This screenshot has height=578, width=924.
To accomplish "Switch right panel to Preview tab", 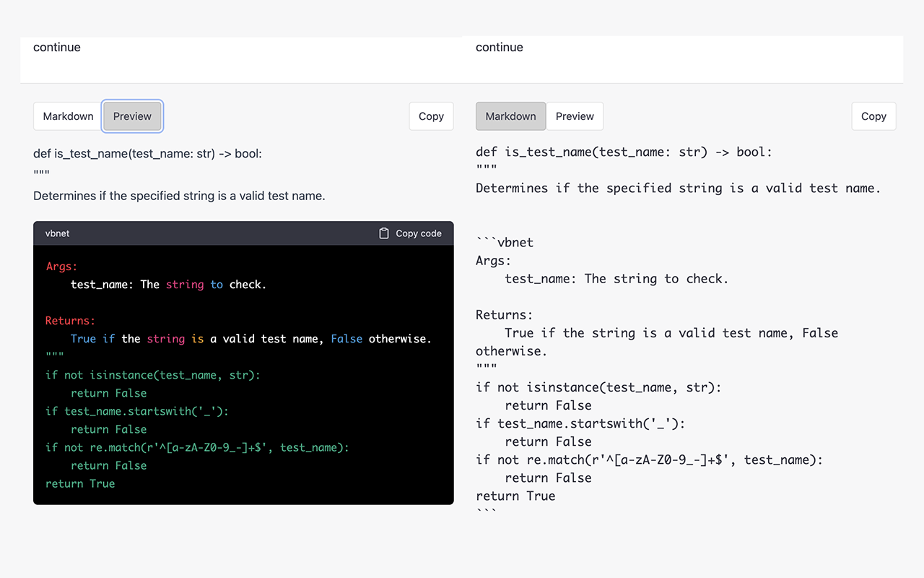I will 575,116.
